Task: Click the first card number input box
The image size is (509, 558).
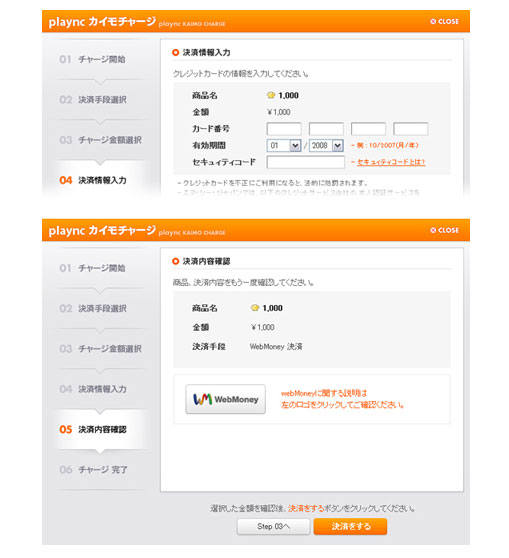Action: pyautogui.click(x=284, y=129)
